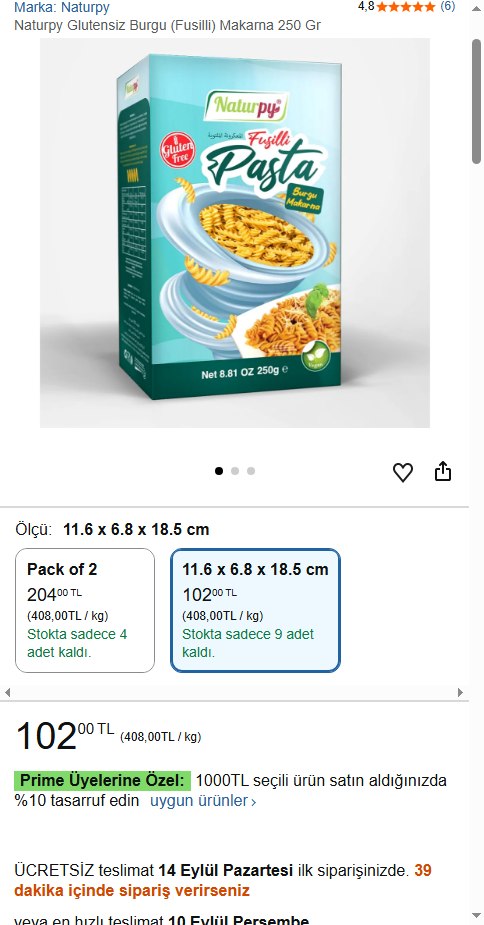
Task: Click the vertical scrollbar thumb
Action: (476, 101)
